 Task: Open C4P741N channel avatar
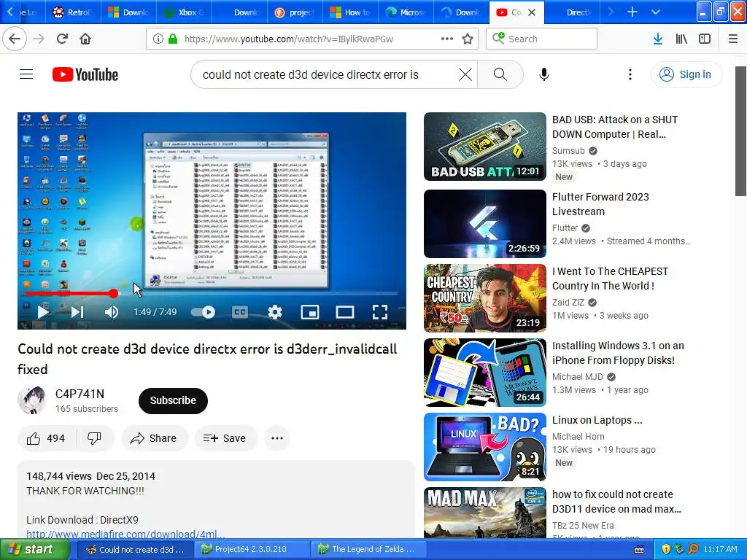pos(32,400)
